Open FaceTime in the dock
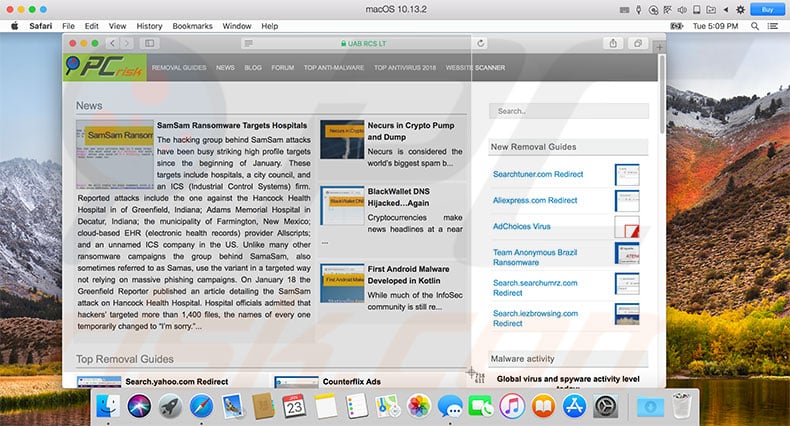 pos(481,406)
